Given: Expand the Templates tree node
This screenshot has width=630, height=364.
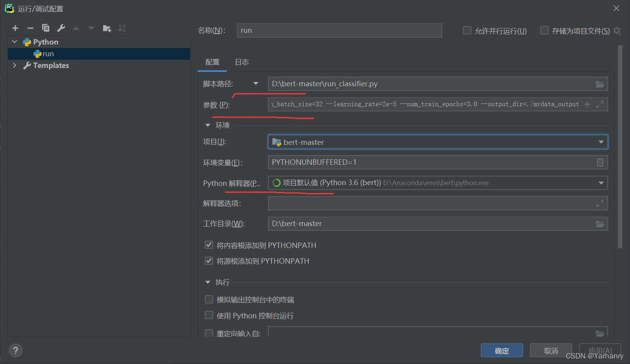Looking at the screenshot, I should tap(15, 65).
